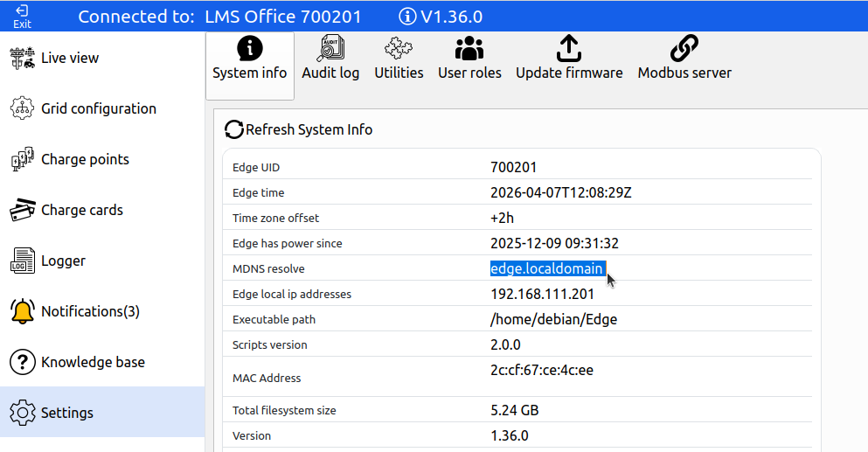
Task: Open the Utilities tab label
Action: [399, 73]
